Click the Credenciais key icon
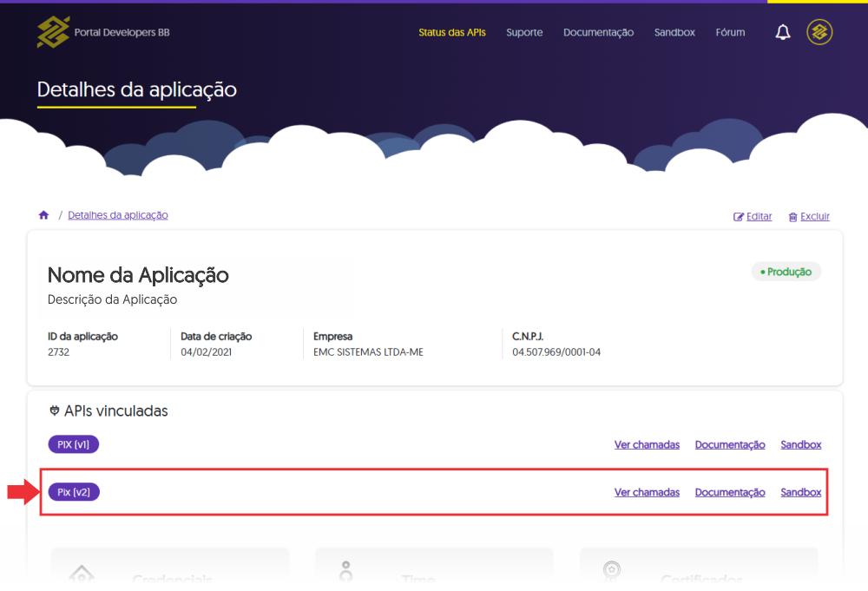This screenshot has height=591, width=868. tap(82, 575)
